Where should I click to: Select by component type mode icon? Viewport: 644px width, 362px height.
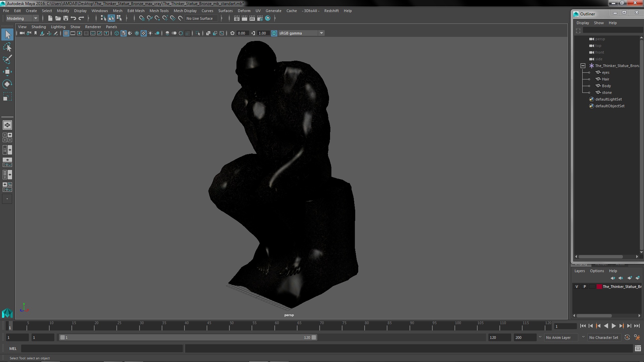[x=119, y=18]
